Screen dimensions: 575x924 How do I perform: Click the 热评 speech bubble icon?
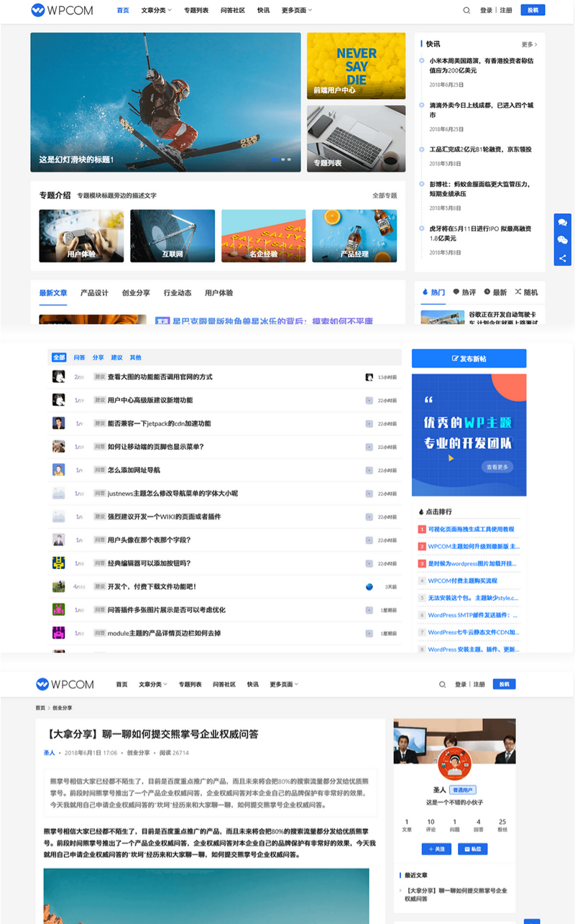457,292
